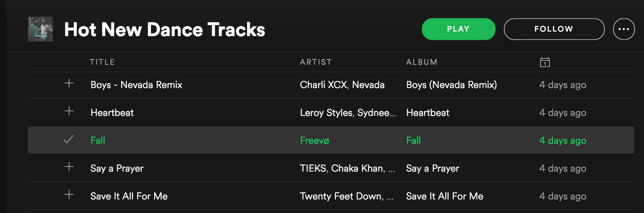Sort tracks by Title column header
The width and height of the screenshot is (644, 213).
click(x=102, y=62)
